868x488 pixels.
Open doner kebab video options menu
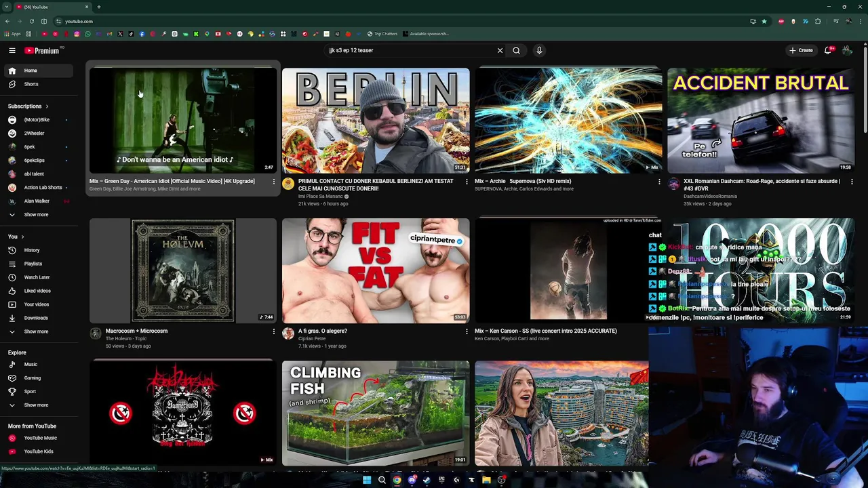click(x=467, y=182)
